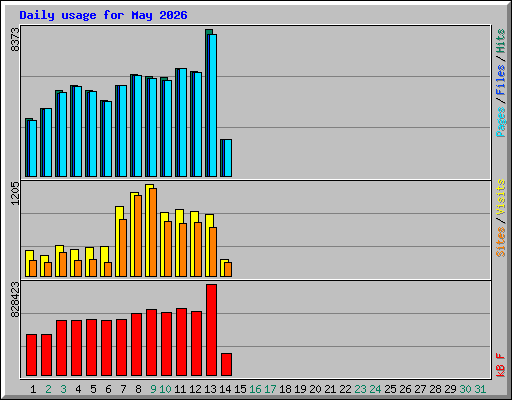Click day label 15 on the x-axis

click(240, 389)
